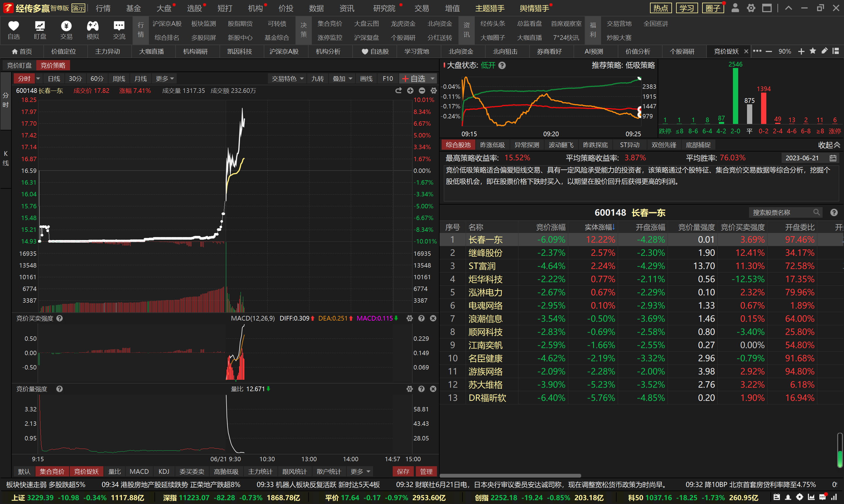Open the date picker calendar icon

point(833,158)
